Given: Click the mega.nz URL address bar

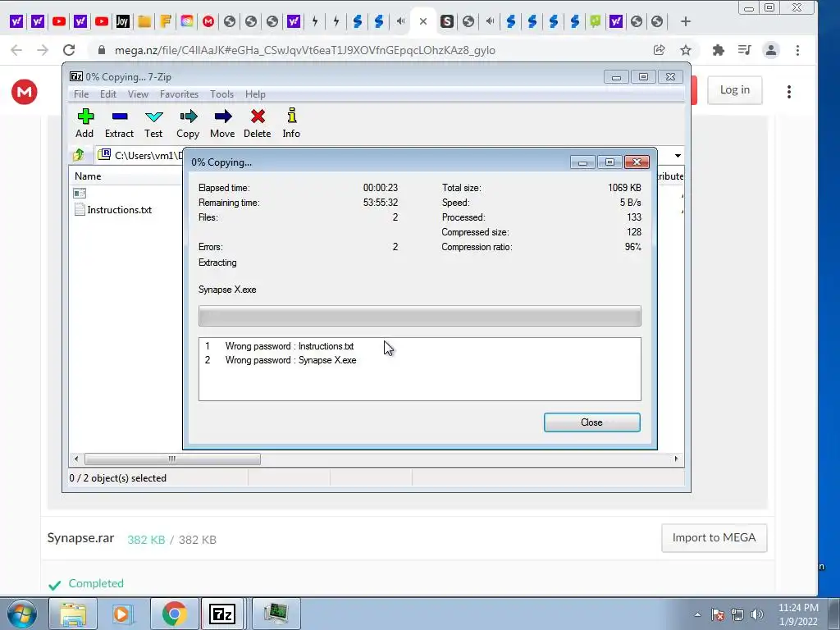Looking at the screenshot, I should (x=304, y=50).
